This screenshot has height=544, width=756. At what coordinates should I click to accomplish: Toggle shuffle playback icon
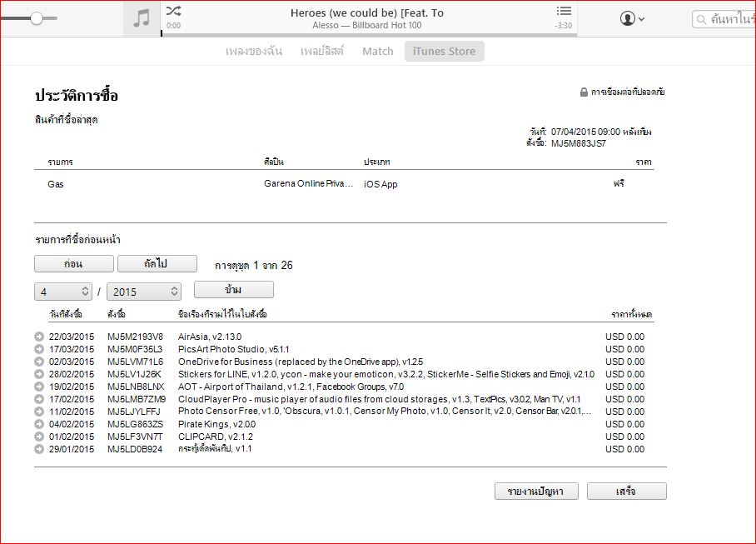pos(173,11)
